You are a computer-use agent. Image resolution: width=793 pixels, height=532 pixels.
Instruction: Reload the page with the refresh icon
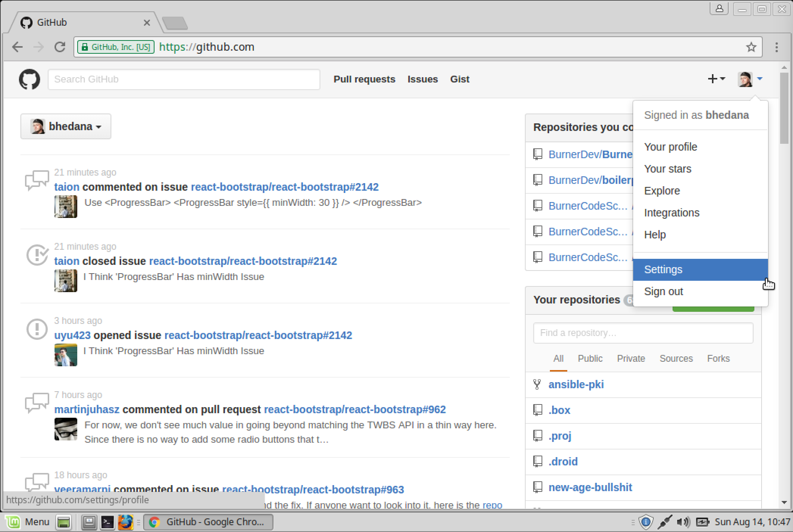point(60,47)
